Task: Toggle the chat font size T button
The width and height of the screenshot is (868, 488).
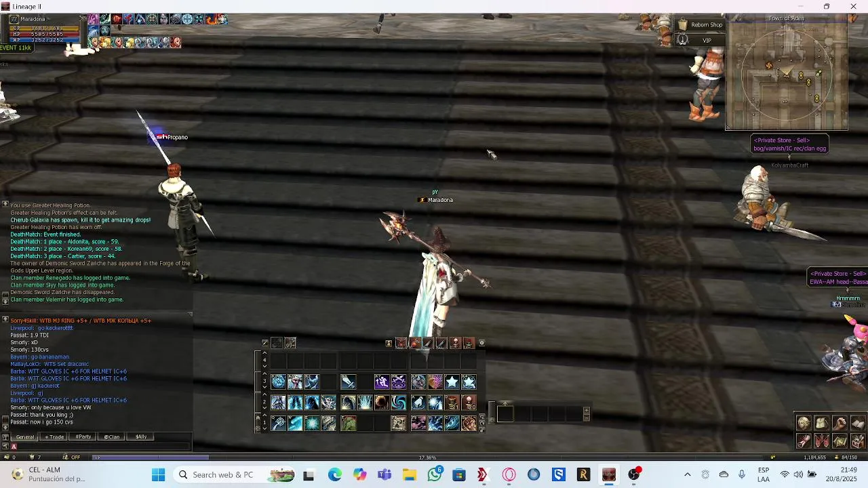Action: click(5, 437)
